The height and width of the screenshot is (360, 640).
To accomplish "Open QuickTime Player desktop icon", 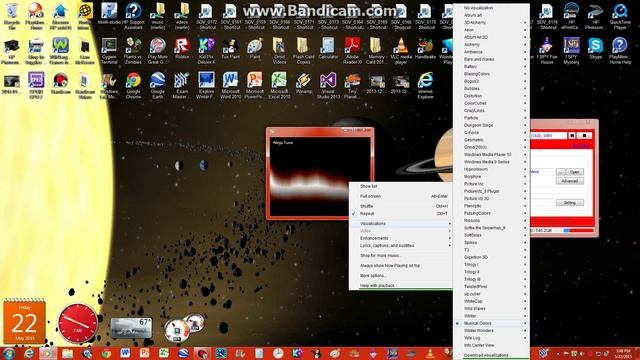I will [x=620, y=16].
